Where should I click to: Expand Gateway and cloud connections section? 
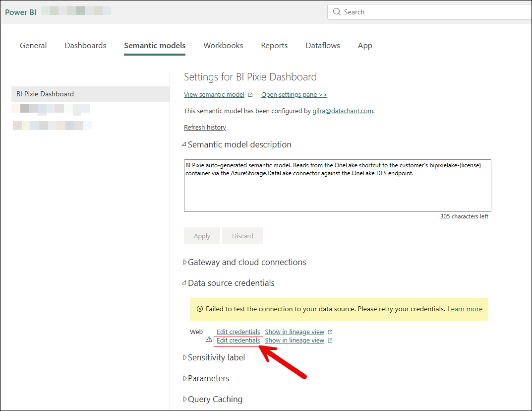pyautogui.click(x=184, y=262)
